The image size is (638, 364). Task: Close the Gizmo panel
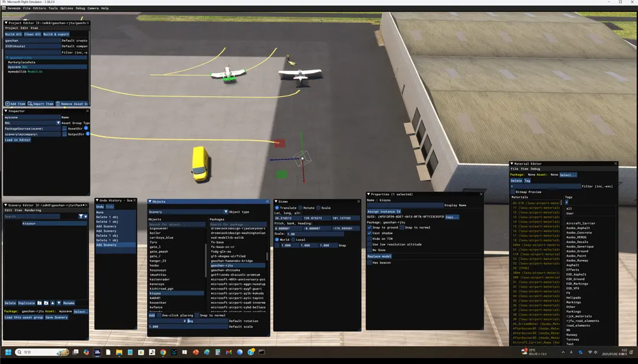click(359, 202)
